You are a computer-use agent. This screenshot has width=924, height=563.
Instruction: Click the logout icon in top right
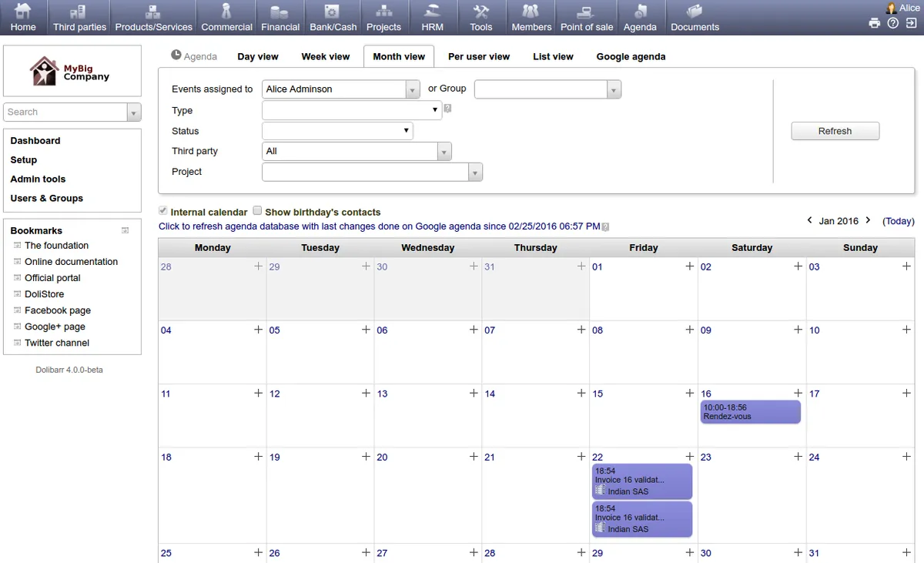[x=911, y=23]
